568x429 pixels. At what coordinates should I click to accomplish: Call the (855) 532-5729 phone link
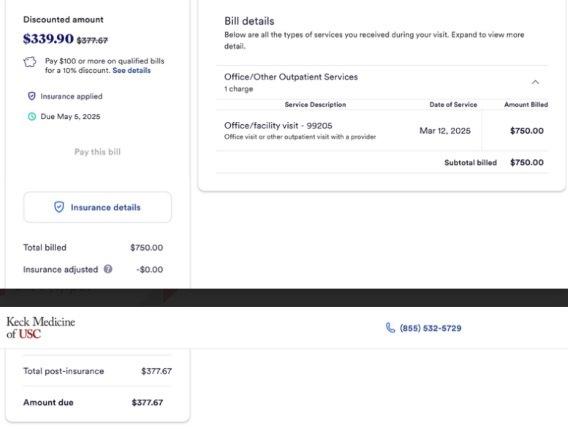[x=430, y=328]
